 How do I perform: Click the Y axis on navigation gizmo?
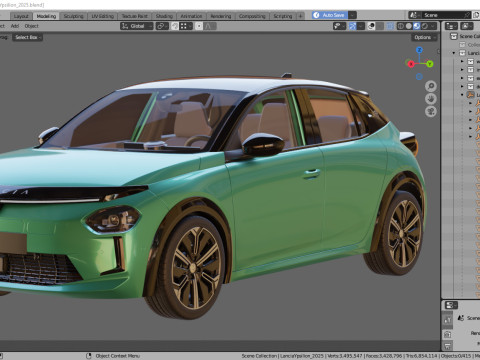[430, 64]
